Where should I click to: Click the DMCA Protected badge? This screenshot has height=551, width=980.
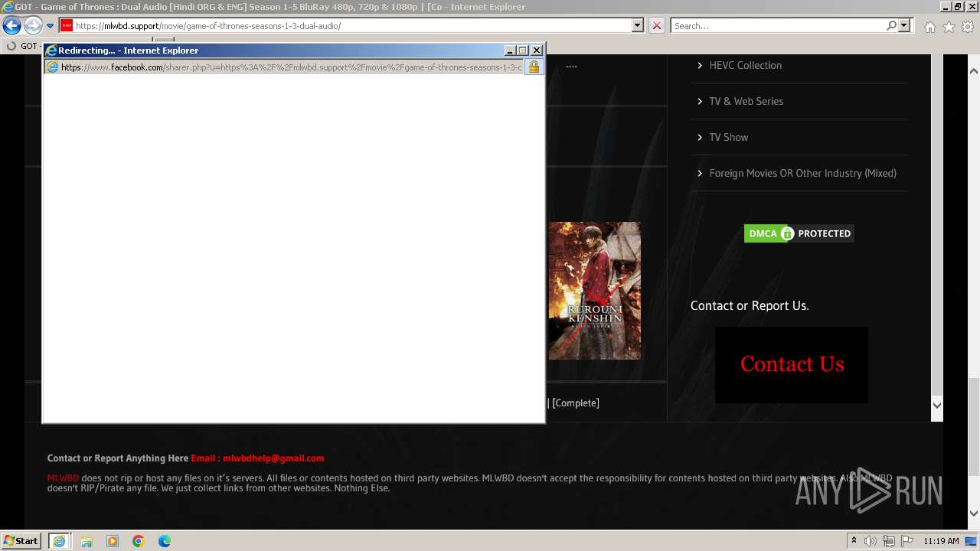tap(799, 233)
